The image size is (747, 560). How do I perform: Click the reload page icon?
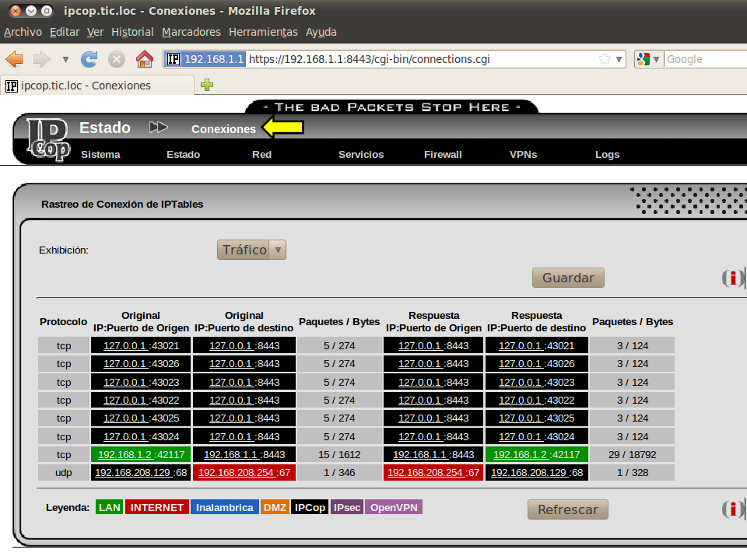(x=89, y=59)
